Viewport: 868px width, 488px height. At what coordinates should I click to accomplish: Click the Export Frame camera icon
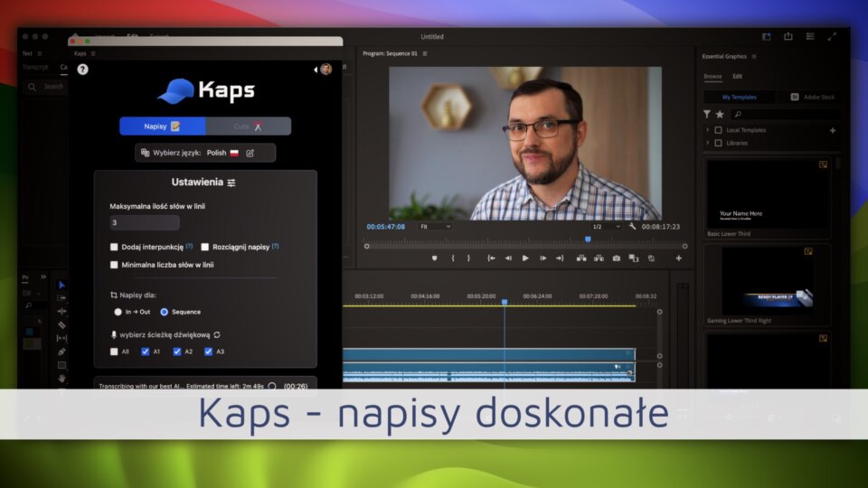(x=616, y=258)
